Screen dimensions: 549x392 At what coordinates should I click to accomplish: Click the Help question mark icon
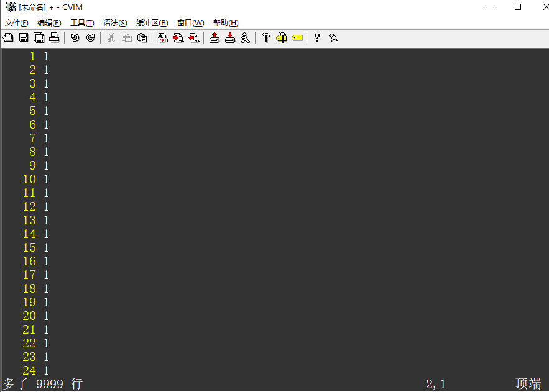click(x=317, y=38)
